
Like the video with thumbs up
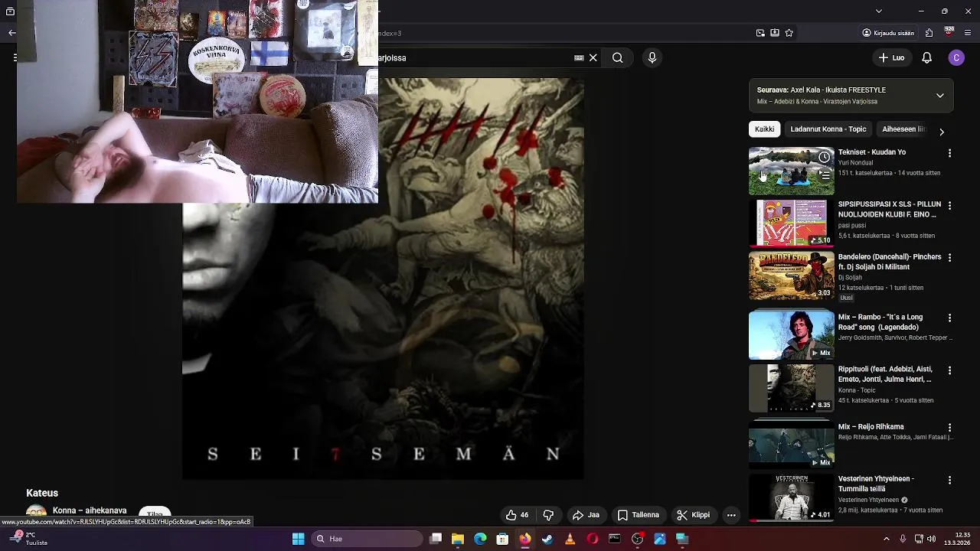point(518,515)
